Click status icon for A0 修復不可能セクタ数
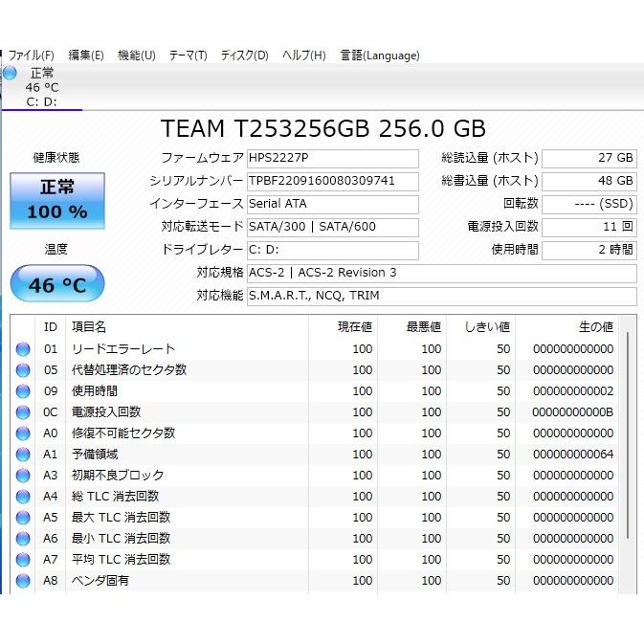 [x=23, y=433]
